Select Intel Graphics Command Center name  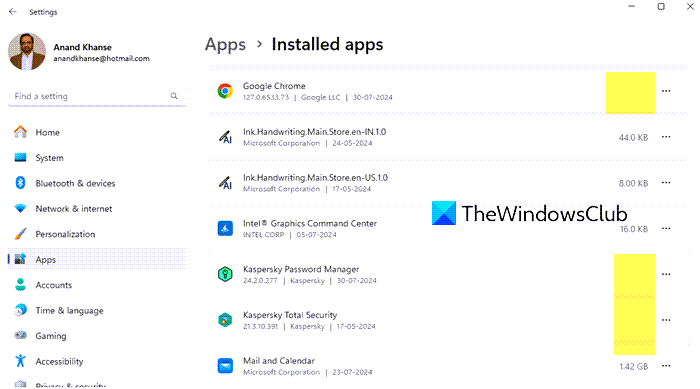coord(310,223)
